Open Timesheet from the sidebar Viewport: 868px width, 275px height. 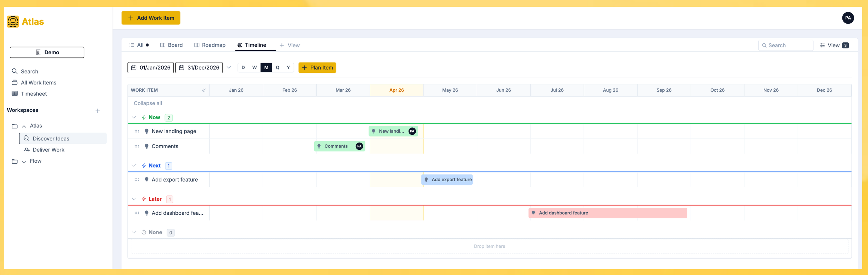pyautogui.click(x=34, y=94)
